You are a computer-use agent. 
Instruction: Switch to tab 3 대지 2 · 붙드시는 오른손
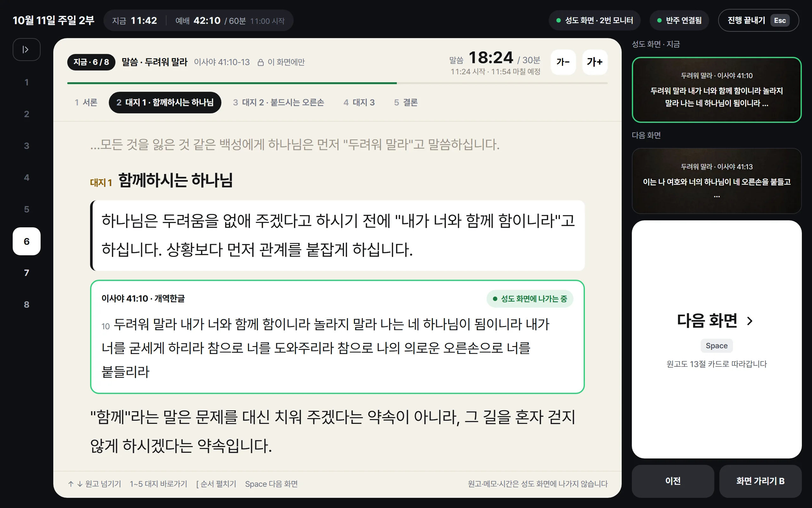pyautogui.click(x=278, y=103)
